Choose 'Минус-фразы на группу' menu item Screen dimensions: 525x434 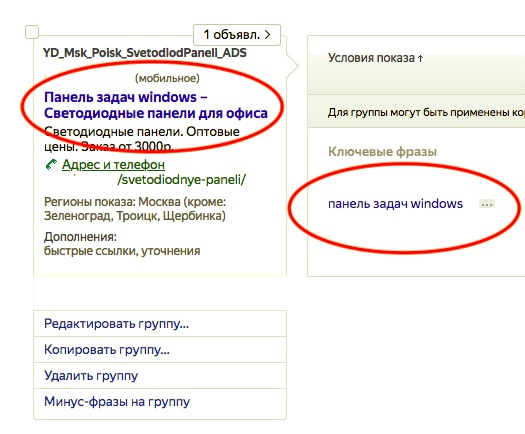[160, 402]
